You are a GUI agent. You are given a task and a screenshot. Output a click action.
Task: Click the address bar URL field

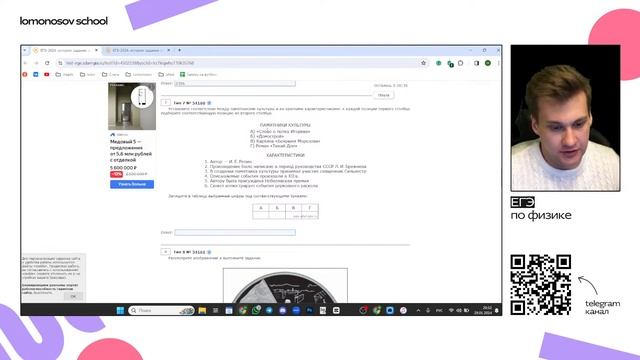coord(241,63)
